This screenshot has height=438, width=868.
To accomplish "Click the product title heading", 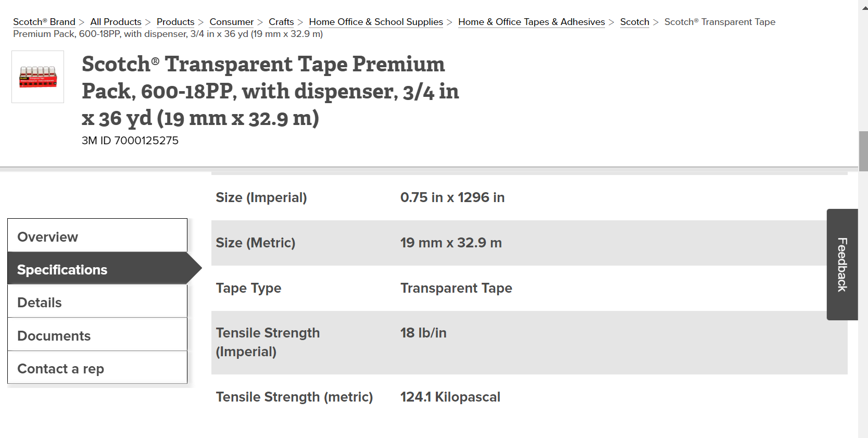I will pyautogui.click(x=270, y=91).
